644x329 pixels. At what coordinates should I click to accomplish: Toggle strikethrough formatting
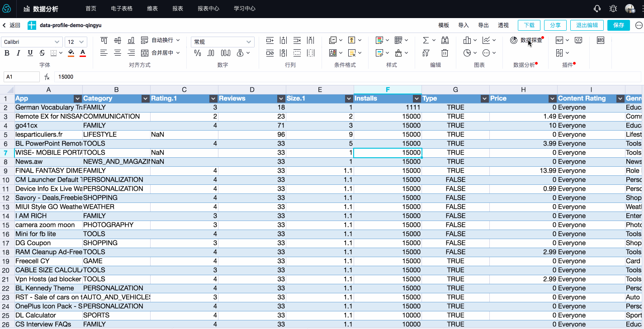[x=42, y=53]
